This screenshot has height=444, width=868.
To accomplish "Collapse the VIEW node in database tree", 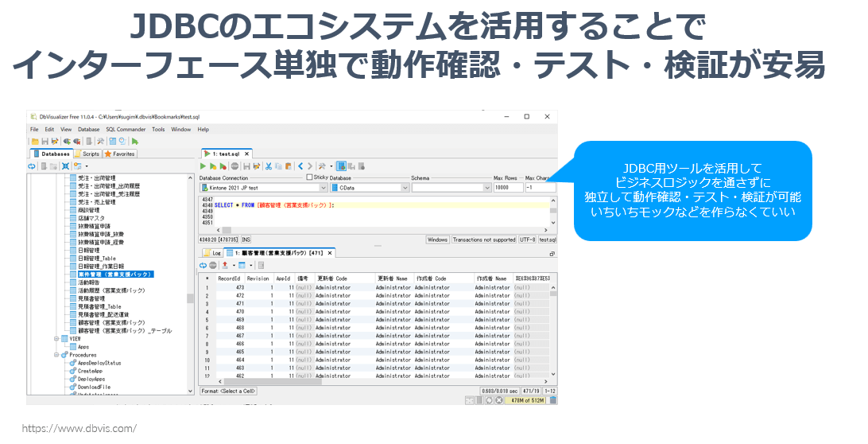I will pyautogui.click(x=56, y=339).
